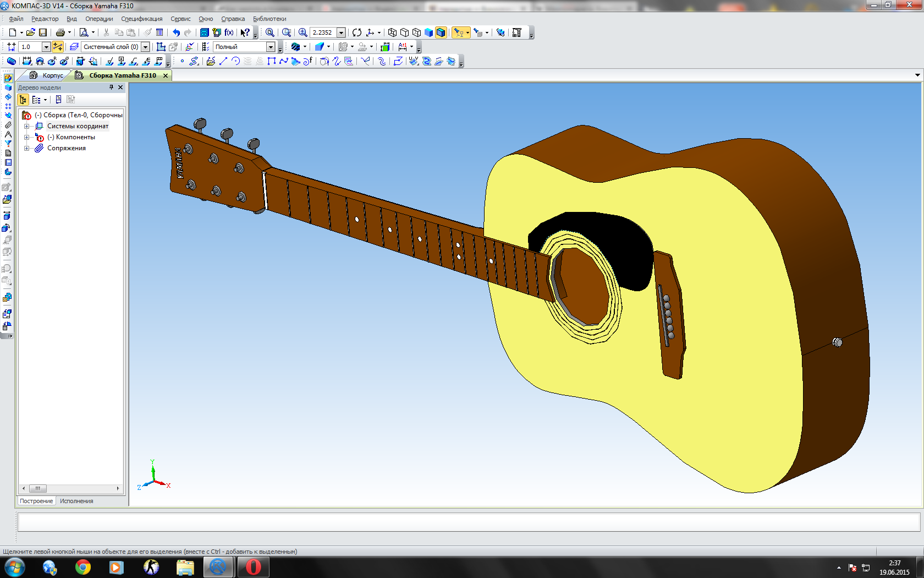Expand the Компоненты tree node

click(x=26, y=137)
